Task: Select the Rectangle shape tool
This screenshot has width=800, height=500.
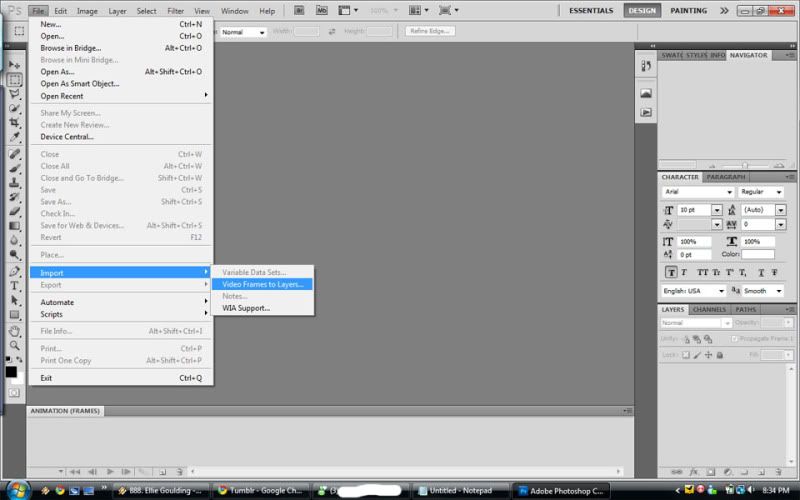Action: pos(14,314)
